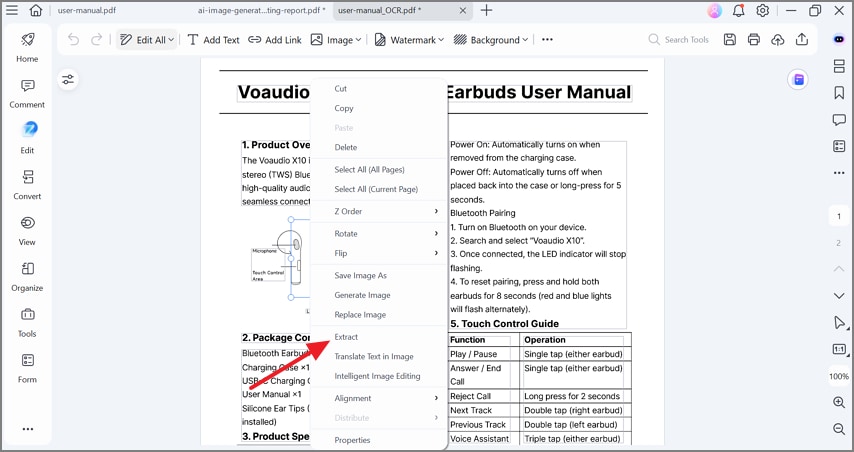Close the user-manual_OCR.pdf tab
This screenshot has width=854, height=452.
pyautogui.click(x=462, y=10)
